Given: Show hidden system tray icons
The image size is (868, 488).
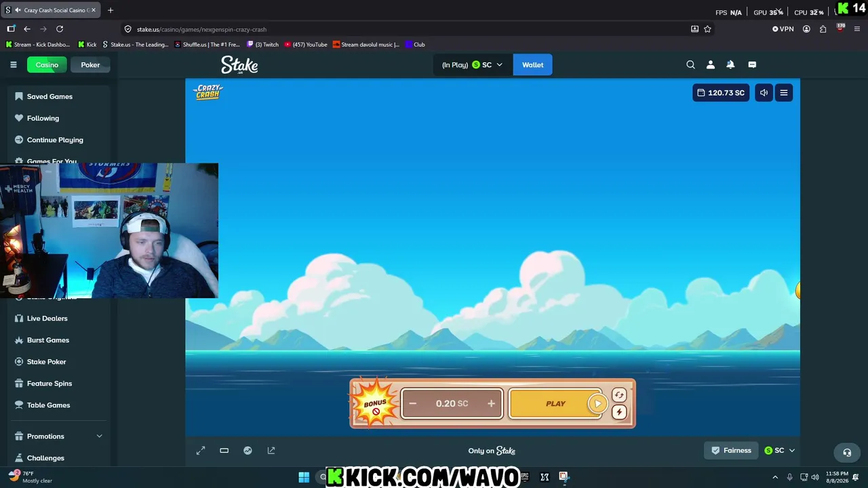Looking at the screenshot, I should tap(775, 477).
